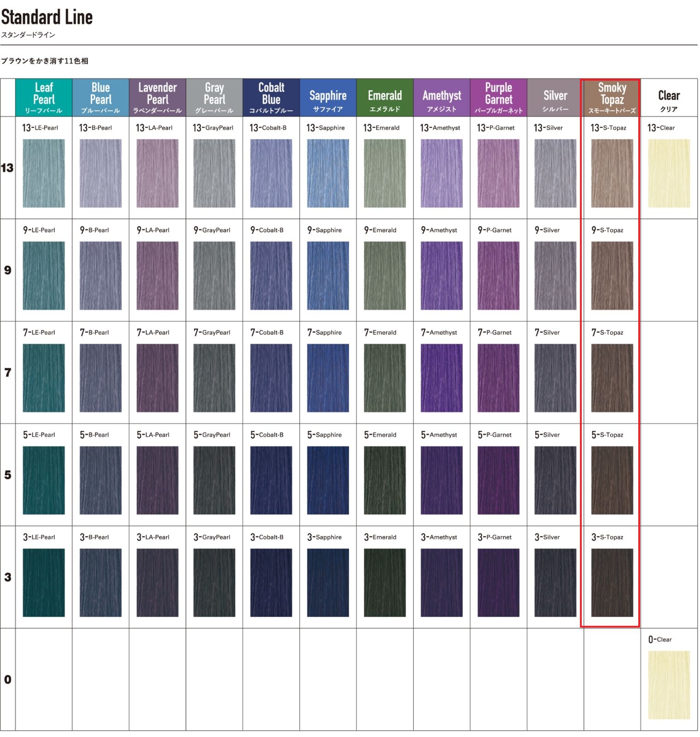The width and height of the screenshot is (700, 737).
Task: Click the 3-B-Pearl swatch
Action: tap(100, 582)
